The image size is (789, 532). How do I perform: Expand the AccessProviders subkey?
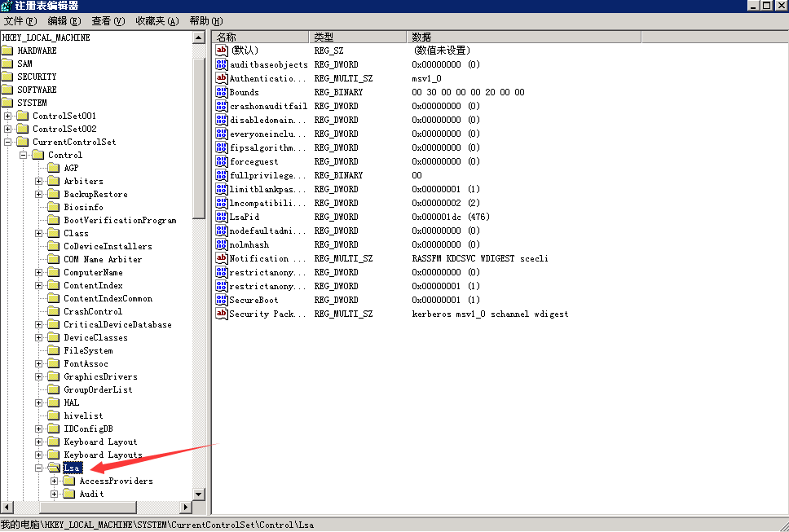tap(55, 481)
